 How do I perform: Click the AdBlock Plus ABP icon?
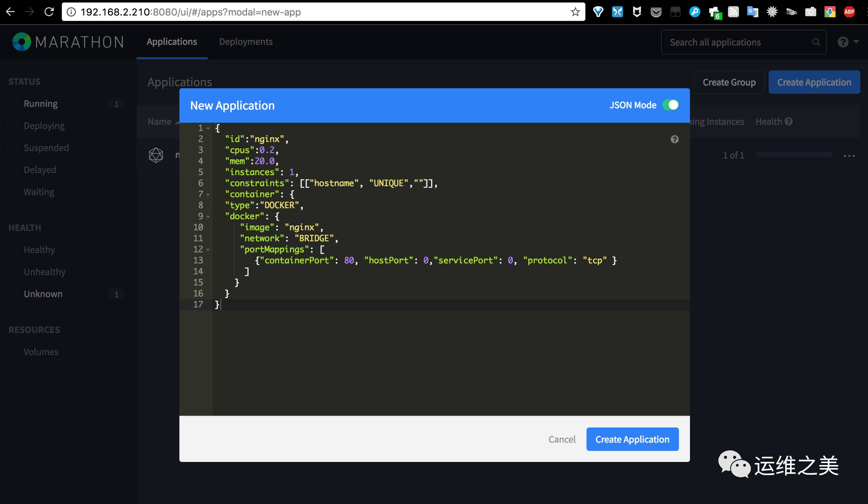pos(849,12)
